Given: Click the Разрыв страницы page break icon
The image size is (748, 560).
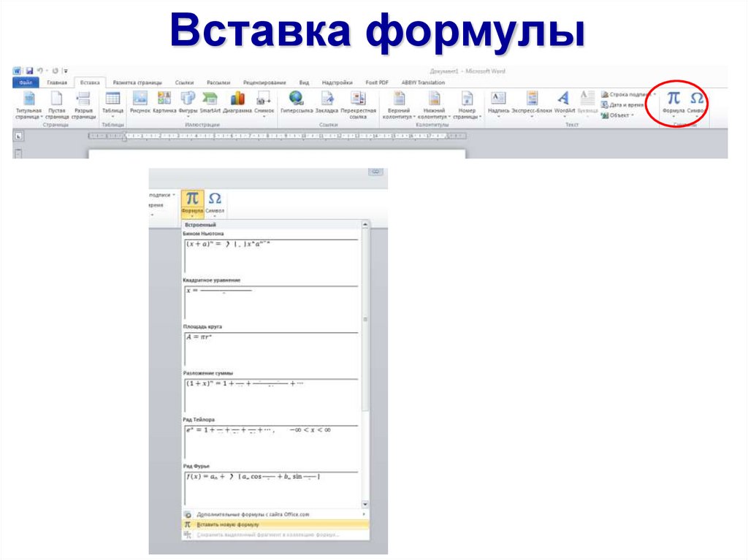Looking at the screenshot, I should click(83, 99).
